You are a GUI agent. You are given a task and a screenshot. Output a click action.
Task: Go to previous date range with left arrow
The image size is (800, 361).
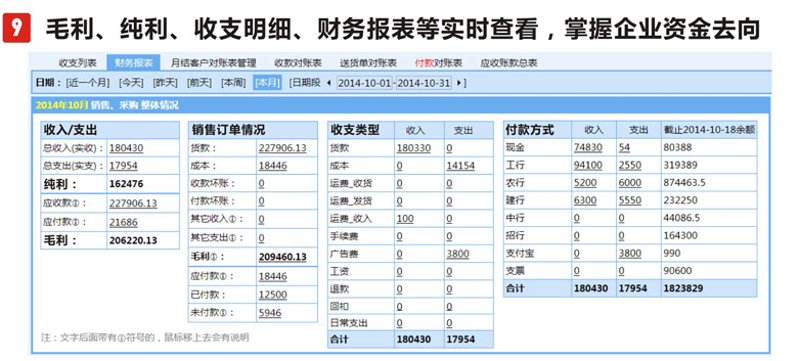(x=329, y=83)
